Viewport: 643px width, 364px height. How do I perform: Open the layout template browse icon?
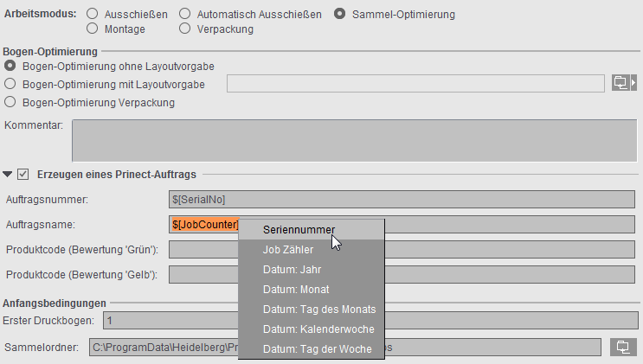(x=620, y=83)
